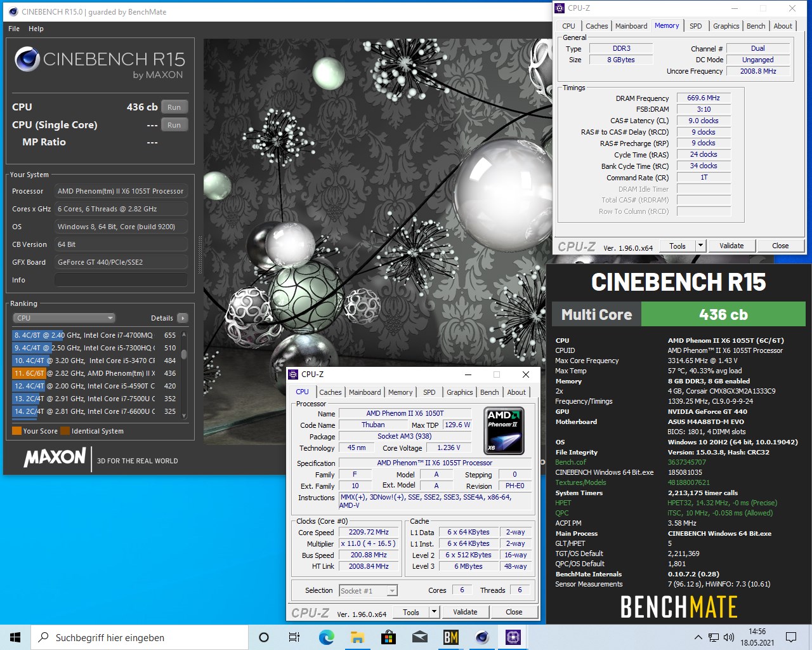Click Cinebench title bar app icon
812x650 pixels.
(12, 12)
